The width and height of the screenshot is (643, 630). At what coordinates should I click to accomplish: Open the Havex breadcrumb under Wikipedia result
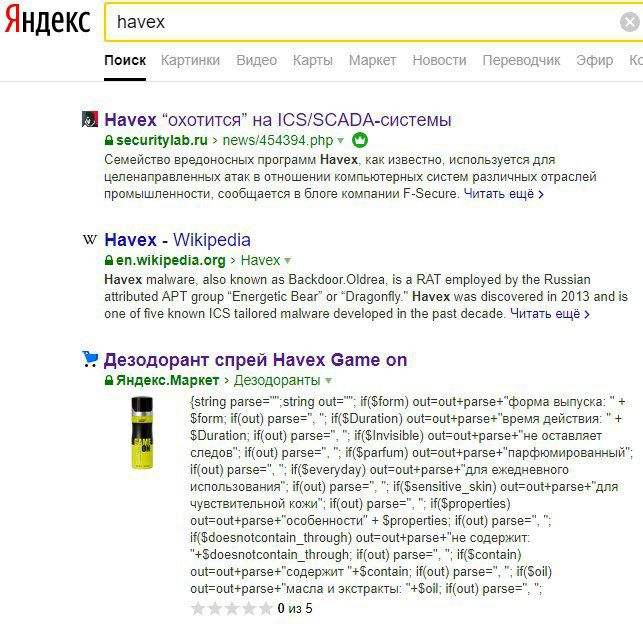coord(260,260)
